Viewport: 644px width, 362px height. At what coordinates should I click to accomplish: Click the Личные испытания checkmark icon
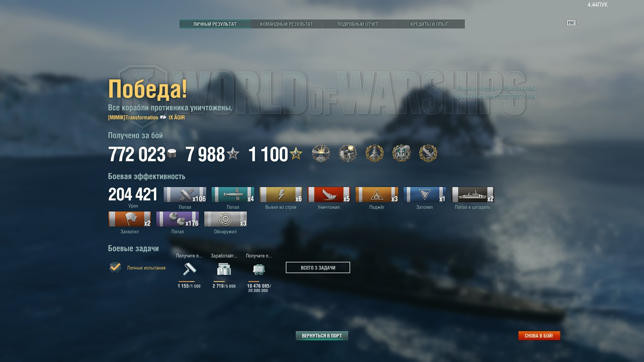115,267
